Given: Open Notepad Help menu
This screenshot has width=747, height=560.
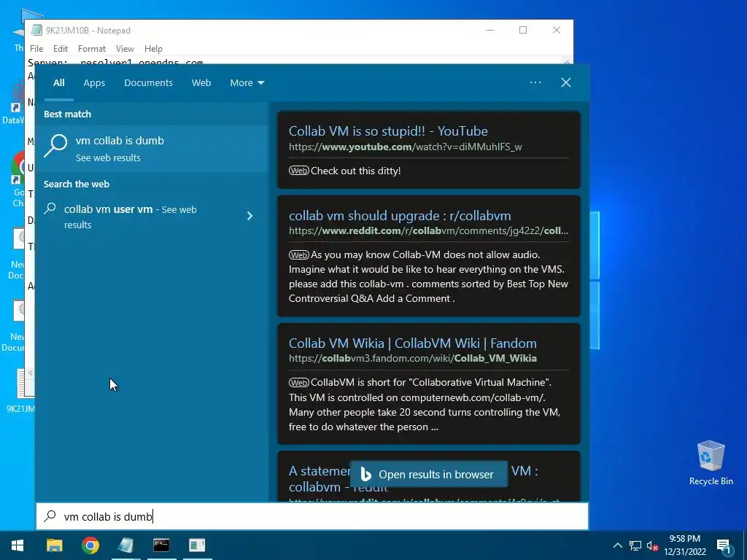Looking at the screenshot, I should click(153, 49).
